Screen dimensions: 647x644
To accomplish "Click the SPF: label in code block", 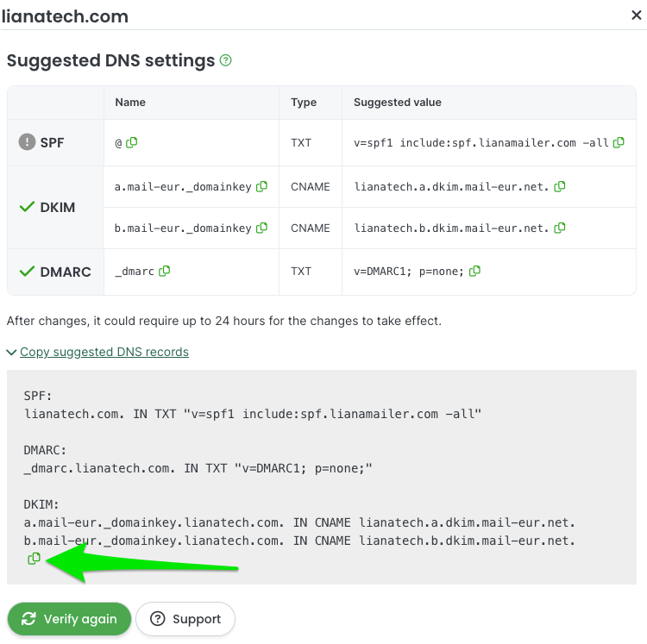I will 38,396.
